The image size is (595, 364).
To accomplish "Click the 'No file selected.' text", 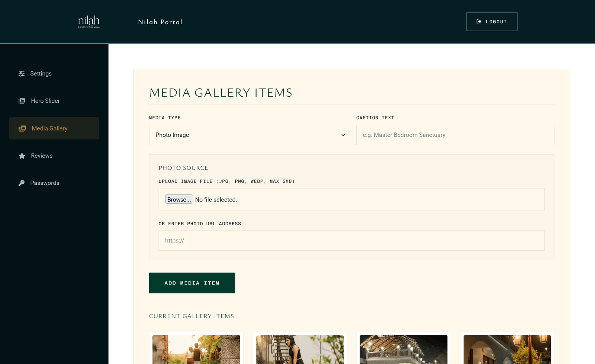I will [x=216, y=200].
